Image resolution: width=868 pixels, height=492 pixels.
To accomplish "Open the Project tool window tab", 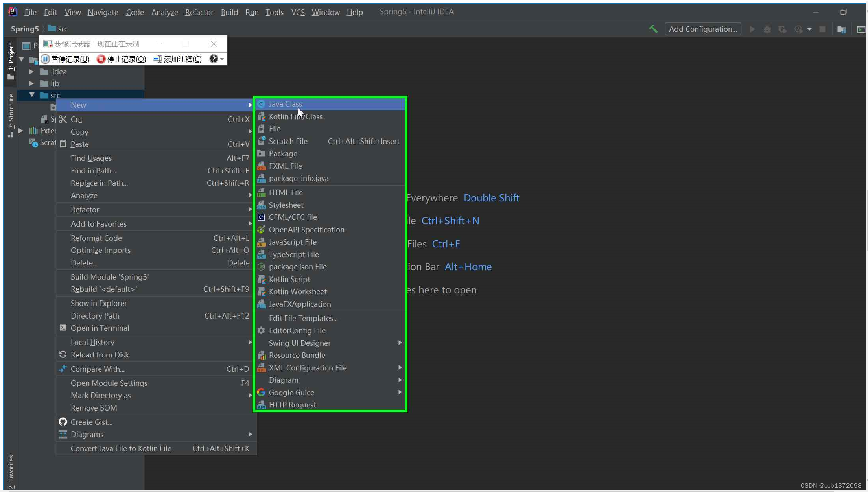I will pos(11,61).
